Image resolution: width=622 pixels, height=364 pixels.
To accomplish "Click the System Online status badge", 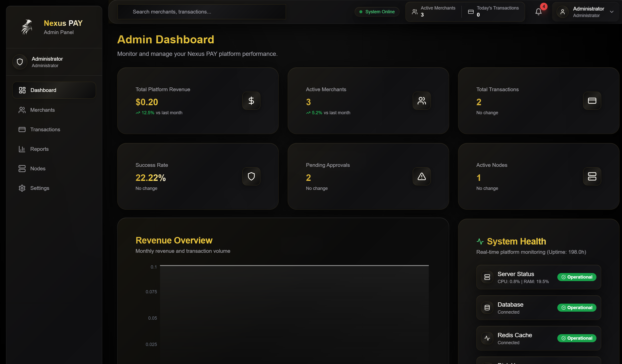I will 377,12.
